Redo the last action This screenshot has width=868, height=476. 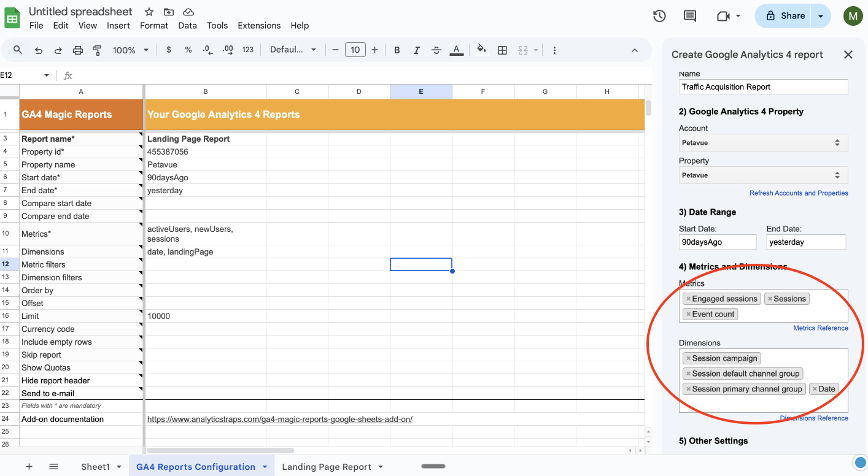pyautogui.click(x=58, y=50)
